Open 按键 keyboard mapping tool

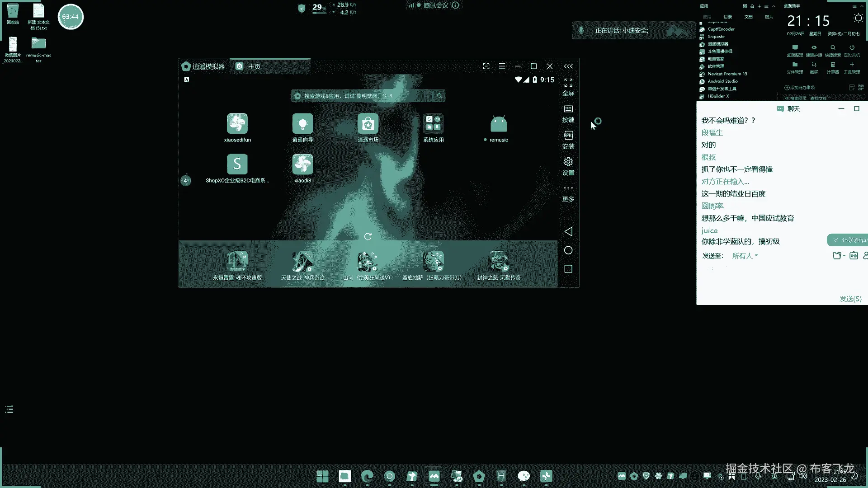tap(568, 113)
